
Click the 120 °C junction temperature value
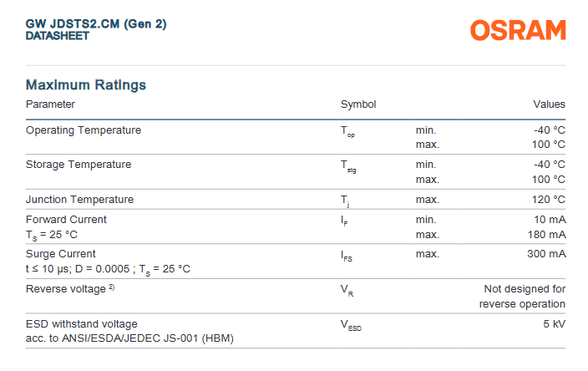pyautogui.click(x=548, y=200)
